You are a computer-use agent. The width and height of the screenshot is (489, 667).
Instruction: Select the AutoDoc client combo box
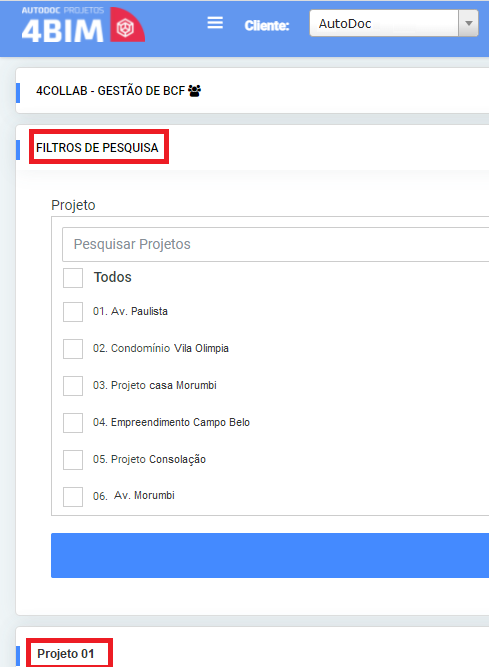pos(394,23)
